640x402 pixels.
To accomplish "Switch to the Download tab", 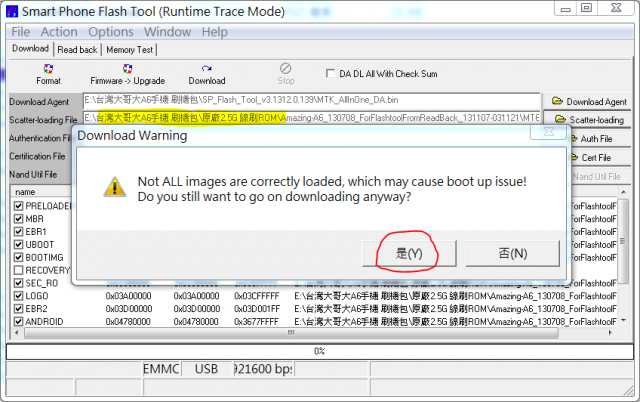I will 31,49.
